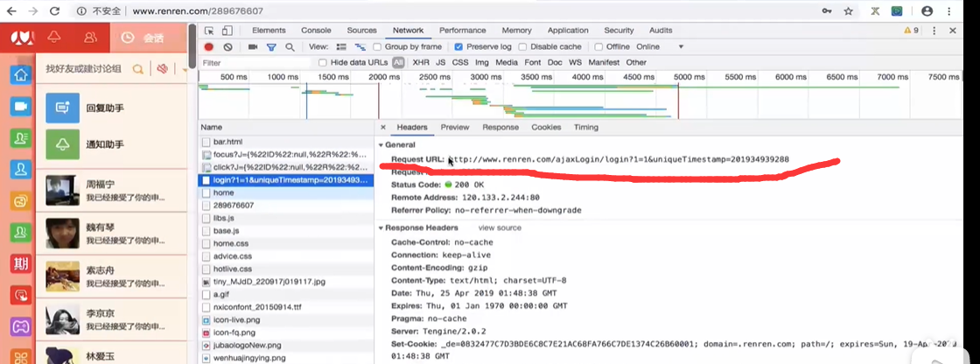980x364 pixels.
Task: Open 回复助手 reply assistant entry
Action: [111, 108]
